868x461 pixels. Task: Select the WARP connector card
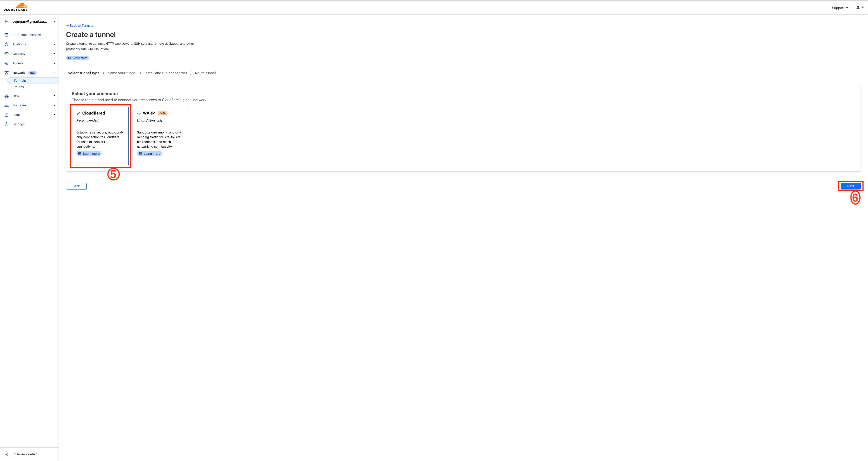click(161, 136)
